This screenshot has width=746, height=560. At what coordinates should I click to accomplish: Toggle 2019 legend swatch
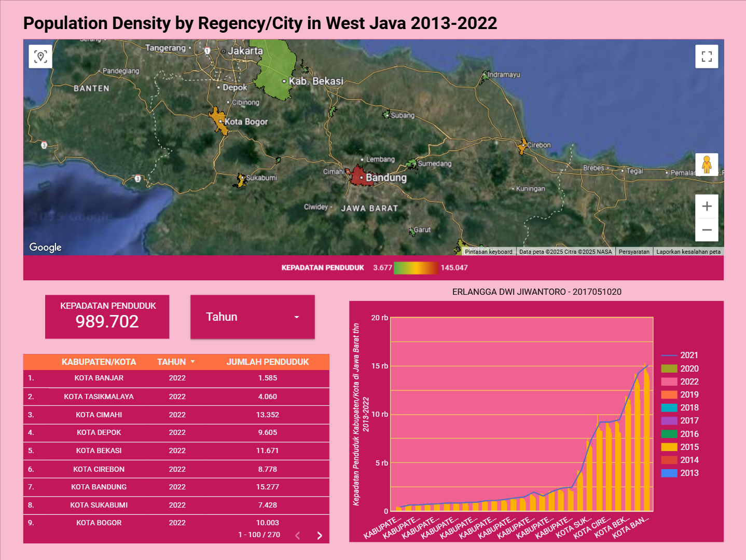pyautogui.click(x=669, y=394)
